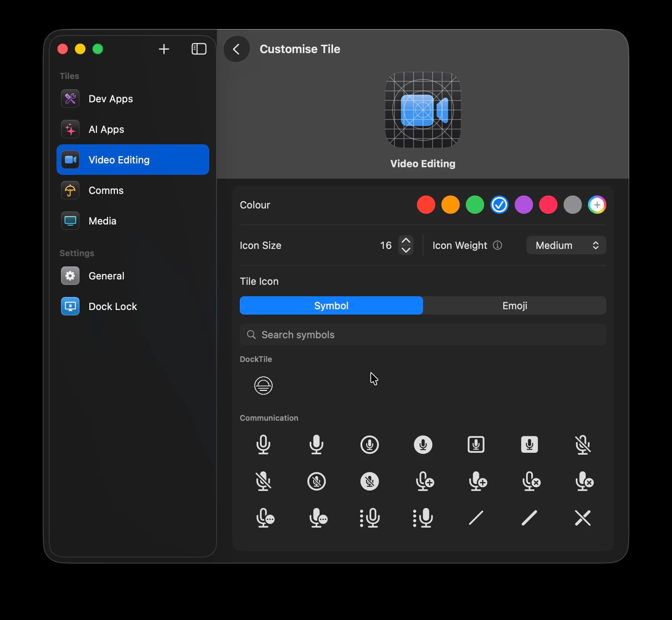
Task: Choose the outlined microphone with dots symbol
Action: [x=370, y=518]
